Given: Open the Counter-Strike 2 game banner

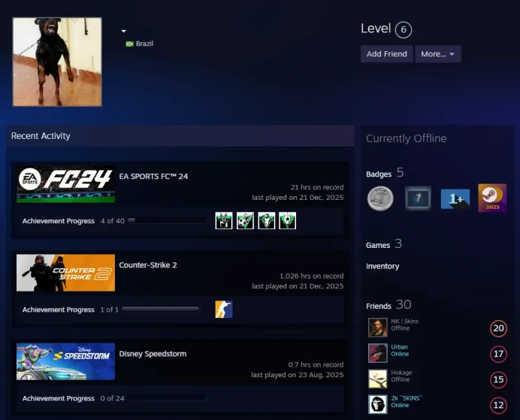Looking at the screenshot, I should point(65,273).
